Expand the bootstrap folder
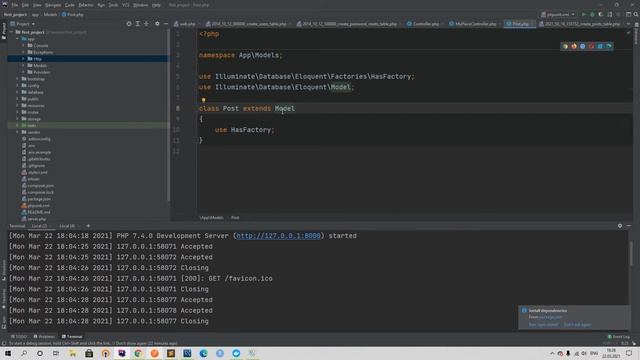Image resolution: width=640 pixels, height=360 pixels. [18, 79]
